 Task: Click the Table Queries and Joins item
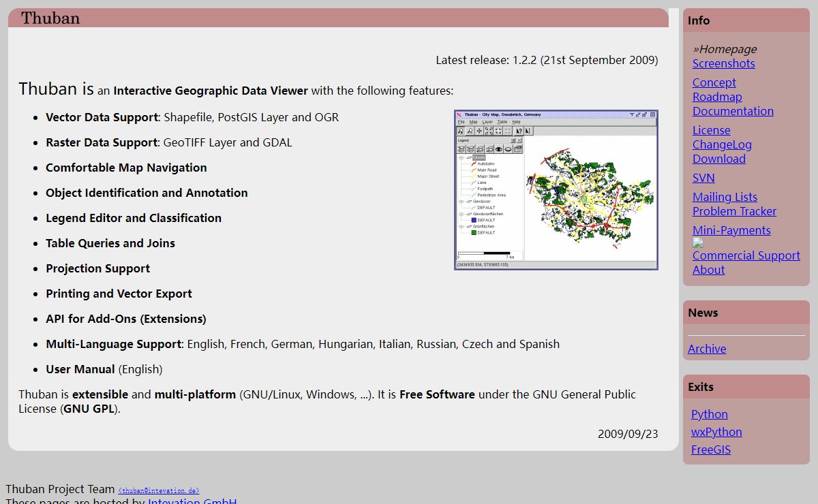point(110,243)
